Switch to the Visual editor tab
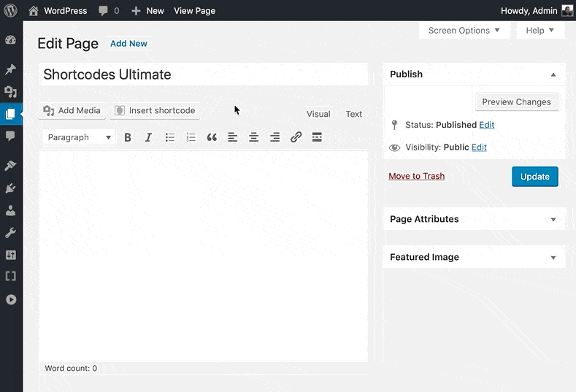 click(318, 114)
